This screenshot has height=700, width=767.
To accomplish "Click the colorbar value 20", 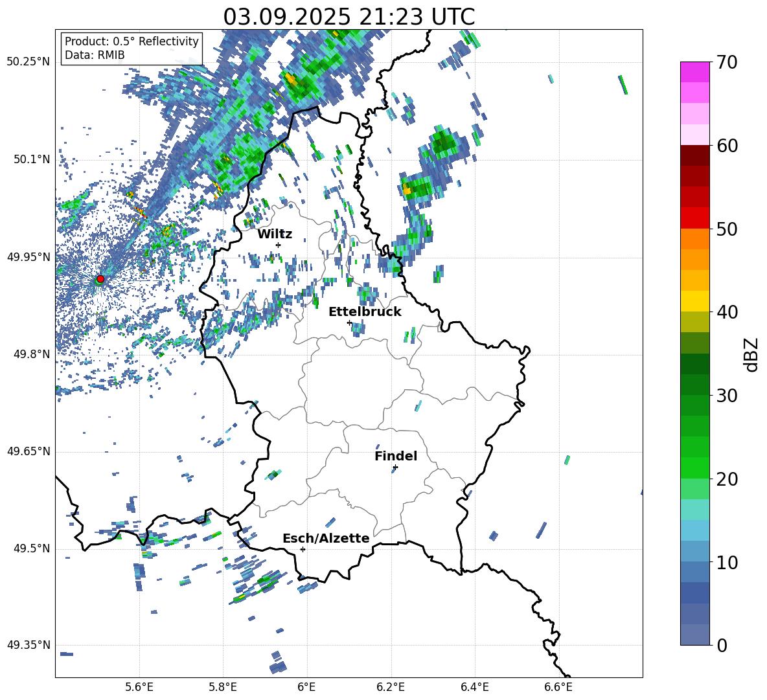I will (x=727, y=479).
